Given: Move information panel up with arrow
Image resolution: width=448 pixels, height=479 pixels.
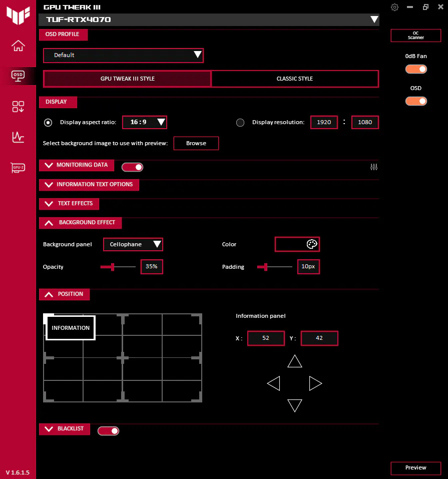Looking at the screenshot, I should 295,361.
